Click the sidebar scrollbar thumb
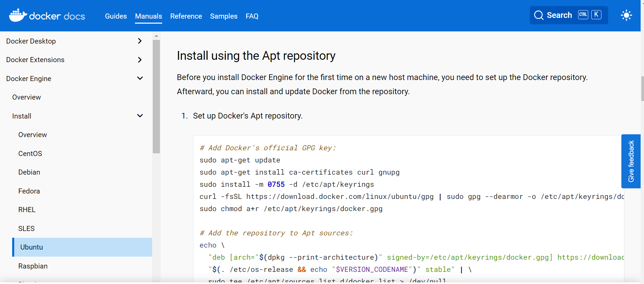The height and width of the screenshot is (284, 644). coord(156,97)
